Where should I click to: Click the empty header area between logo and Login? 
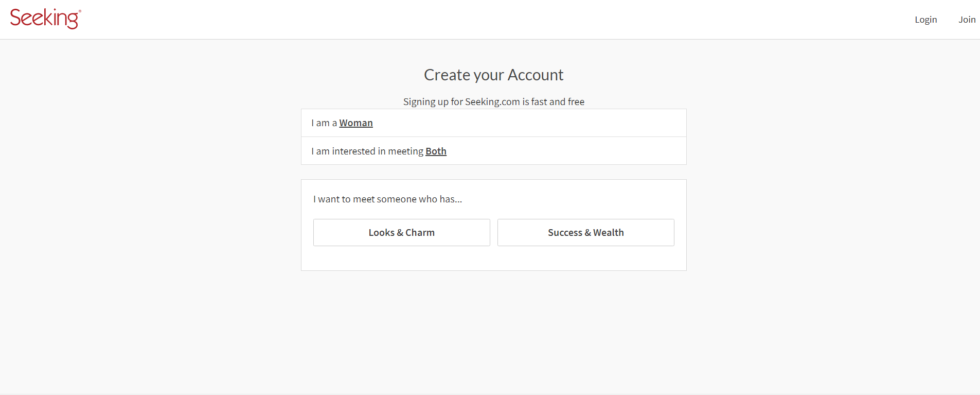[x=494, y=20]
